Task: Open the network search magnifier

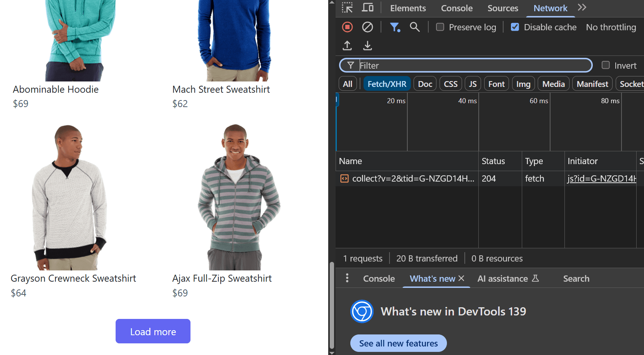Action: [x=415, y=27]
